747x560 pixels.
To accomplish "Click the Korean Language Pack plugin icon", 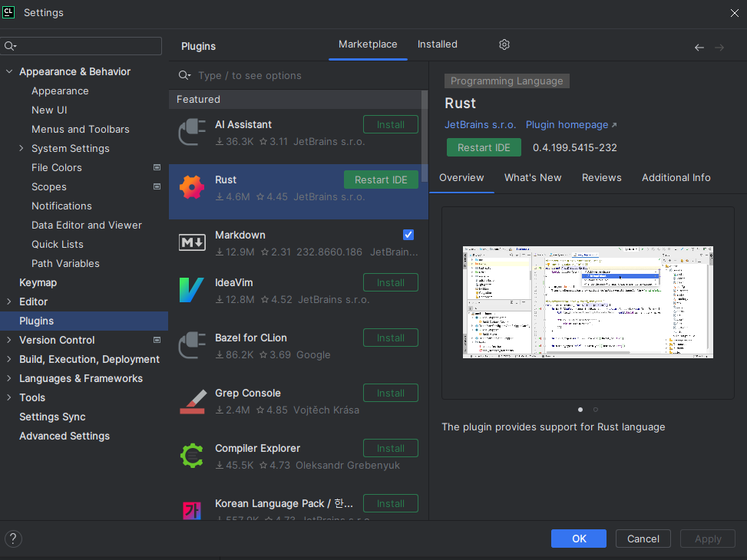I will click(192, 510).
